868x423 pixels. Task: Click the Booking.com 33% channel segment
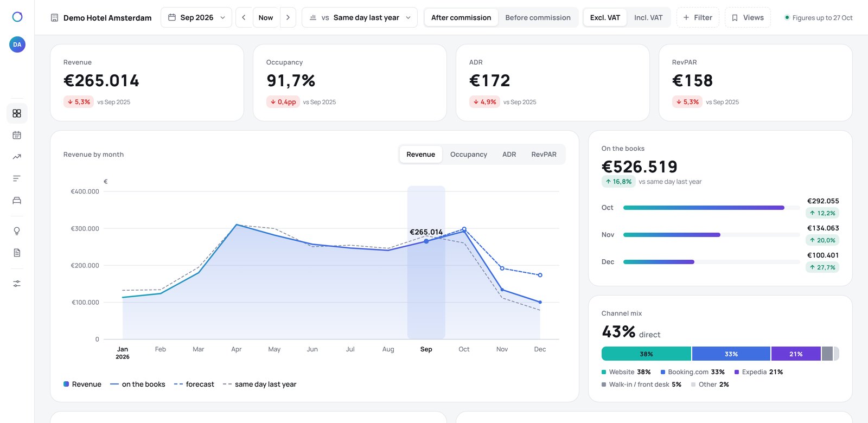point(731,354)
